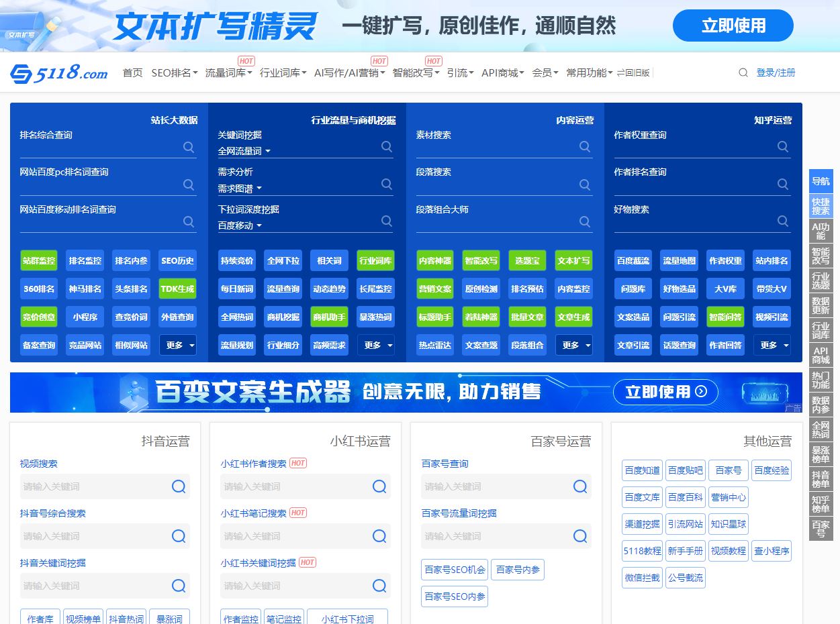
Task: Click the 抖音号综合搜索 input field
Action: pyautogui.click(x=94, y=536)
